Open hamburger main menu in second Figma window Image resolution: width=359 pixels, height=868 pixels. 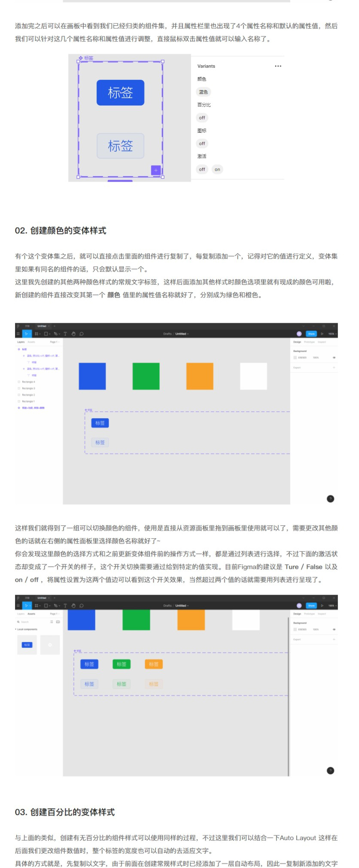pos(18,606)
